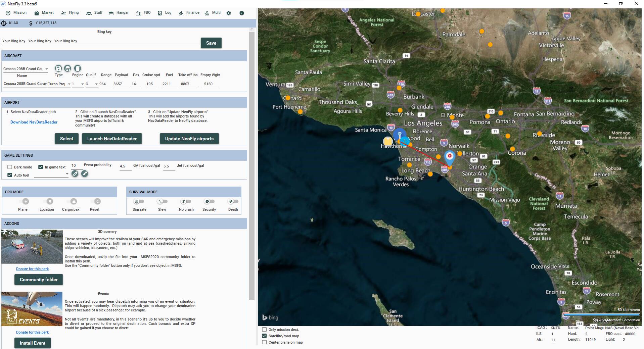Click the dollar balance icon
This screenshot has height=349, width=644.
point(31,23)
